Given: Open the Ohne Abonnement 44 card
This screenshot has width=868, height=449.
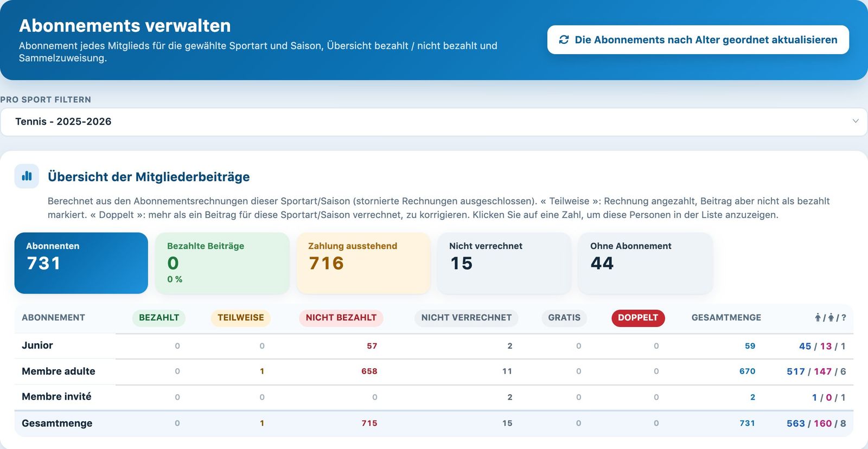Looking at the screenshot, I should point(646,263).
